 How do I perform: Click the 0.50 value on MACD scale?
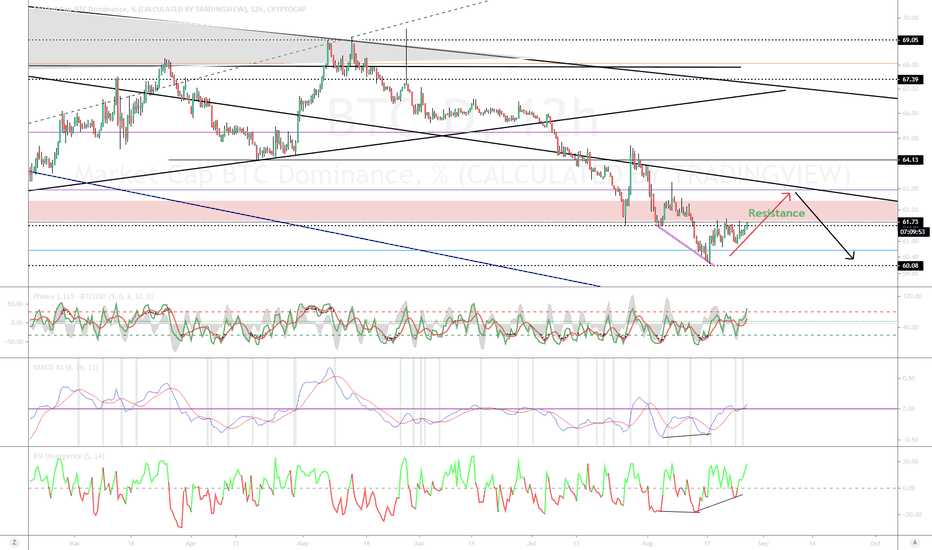(x=909, y=378)
